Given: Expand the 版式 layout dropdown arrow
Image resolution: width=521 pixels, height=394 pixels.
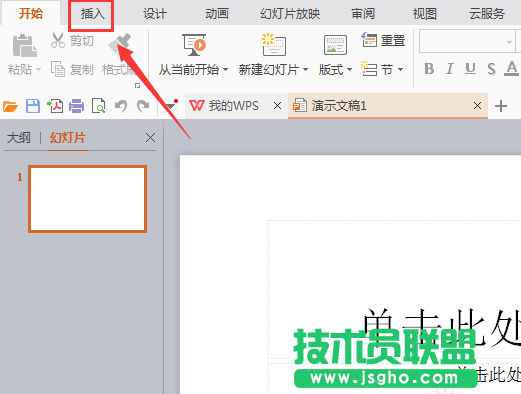Looking at the screenshot, I should pyautogui.click(x=349, y=70).
